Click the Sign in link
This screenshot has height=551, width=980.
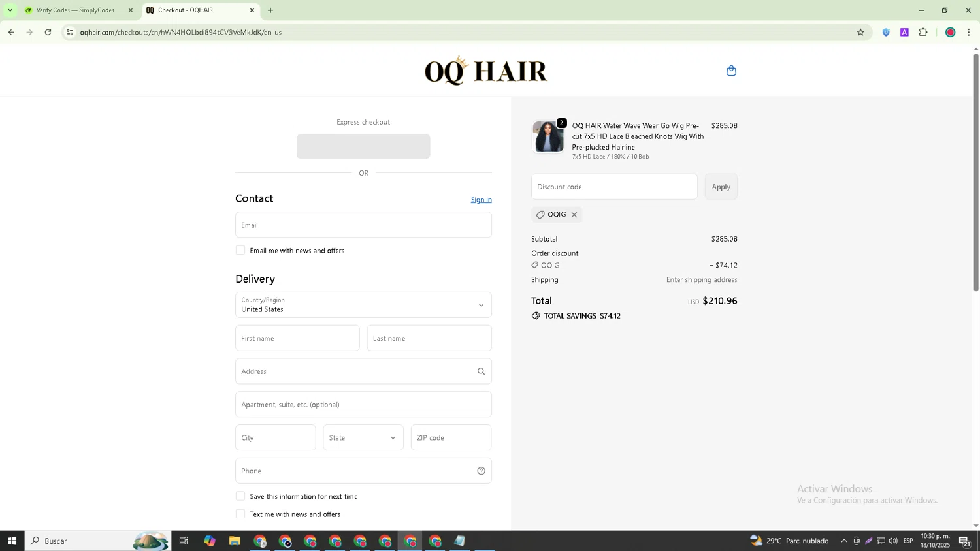482,200
